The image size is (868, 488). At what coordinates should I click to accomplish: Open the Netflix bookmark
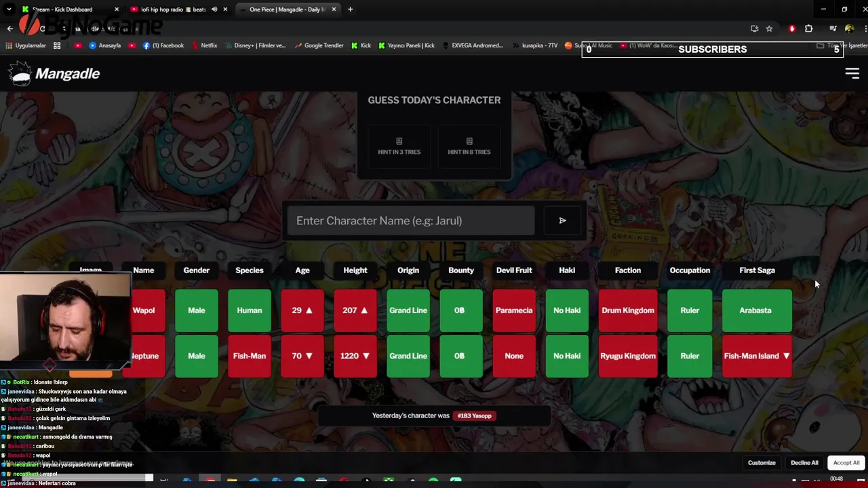pyautogui.click(x=204, y=45)
